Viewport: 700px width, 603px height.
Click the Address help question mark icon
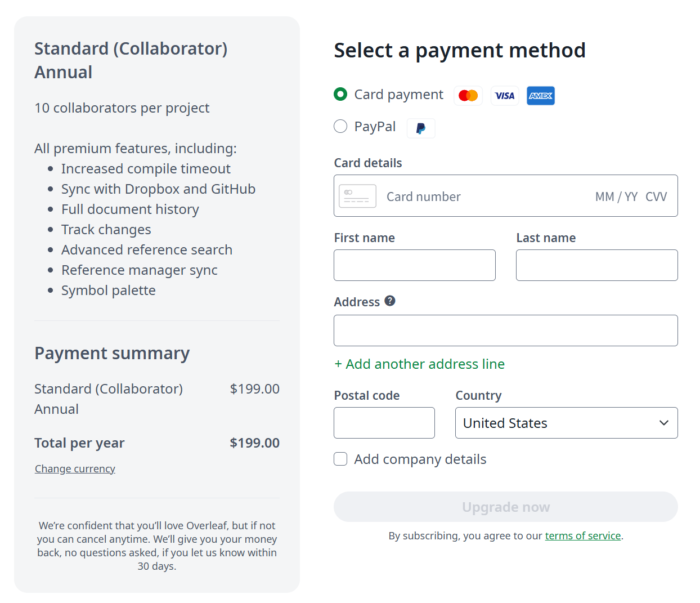390,301
